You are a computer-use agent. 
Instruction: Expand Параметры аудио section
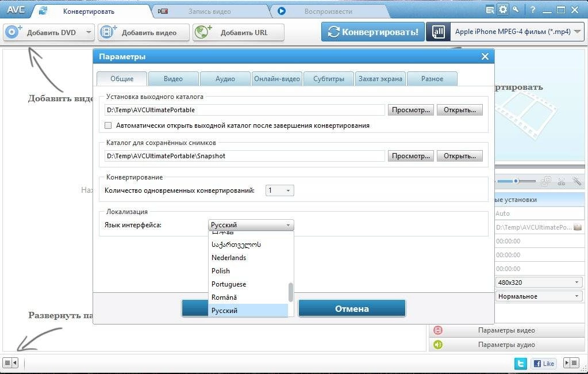[x=506, y=345]
